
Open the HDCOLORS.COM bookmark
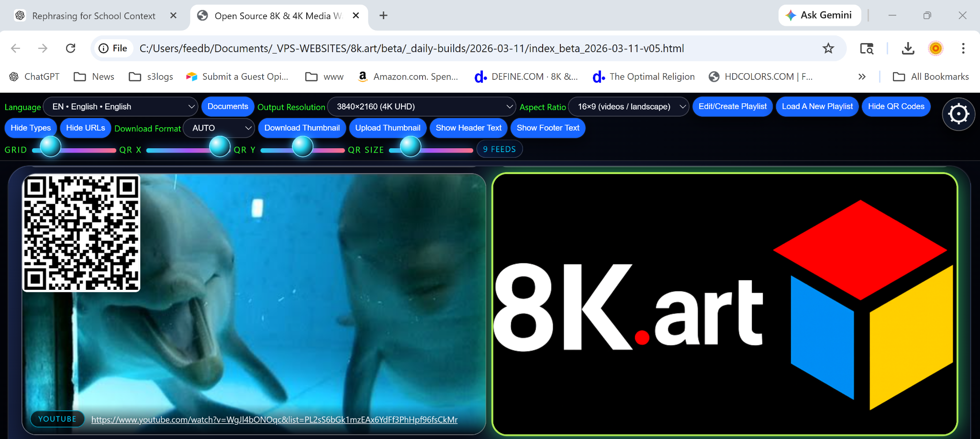point(761,77)
